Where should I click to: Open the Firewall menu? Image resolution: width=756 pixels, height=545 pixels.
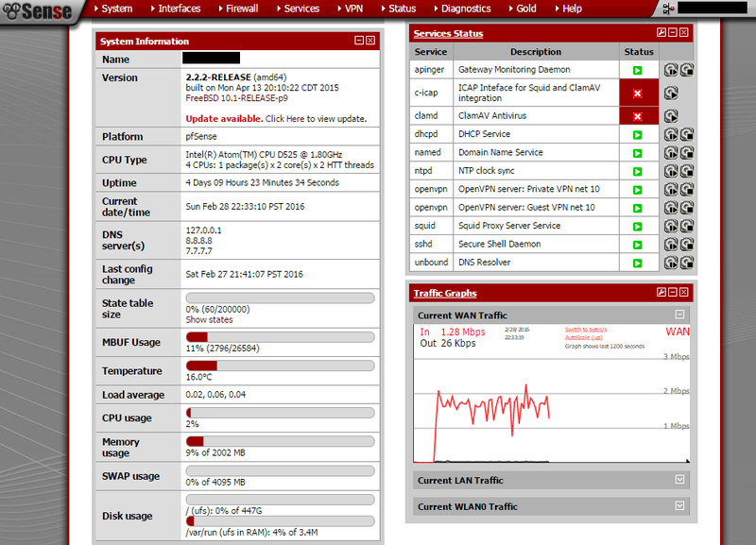238,9
